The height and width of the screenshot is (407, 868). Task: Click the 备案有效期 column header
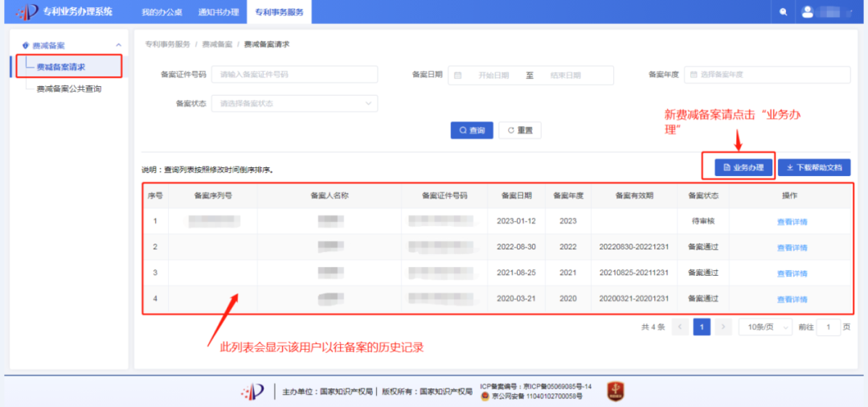coord(634,195)
